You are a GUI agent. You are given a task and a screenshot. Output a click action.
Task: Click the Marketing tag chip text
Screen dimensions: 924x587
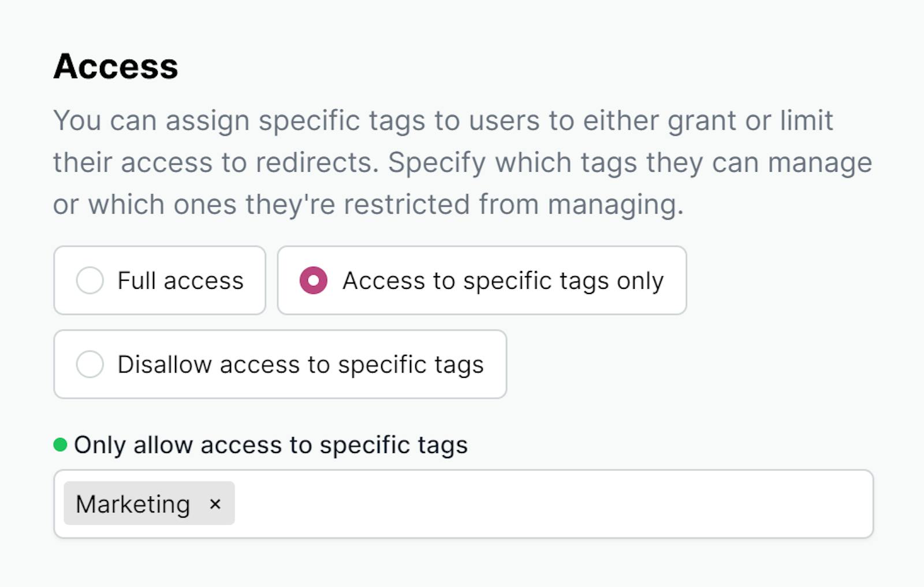click(x=133, y=504)
